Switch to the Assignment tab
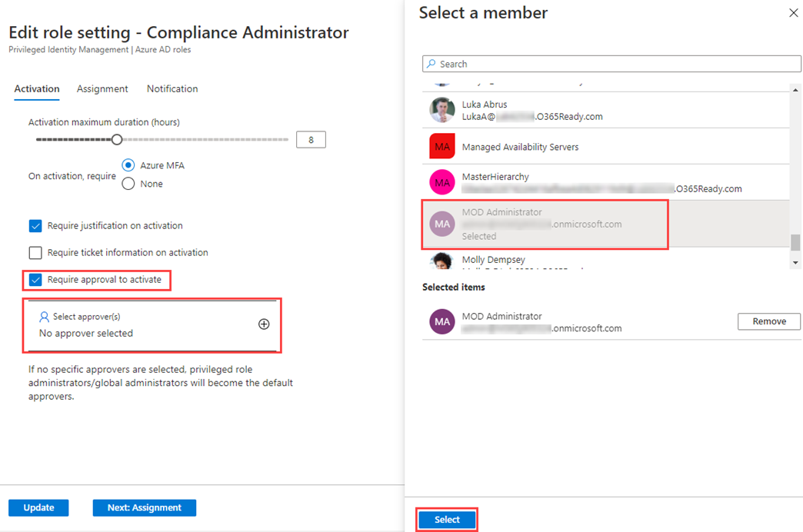Viewport: 803px width, 532px height. click(102, 88)
